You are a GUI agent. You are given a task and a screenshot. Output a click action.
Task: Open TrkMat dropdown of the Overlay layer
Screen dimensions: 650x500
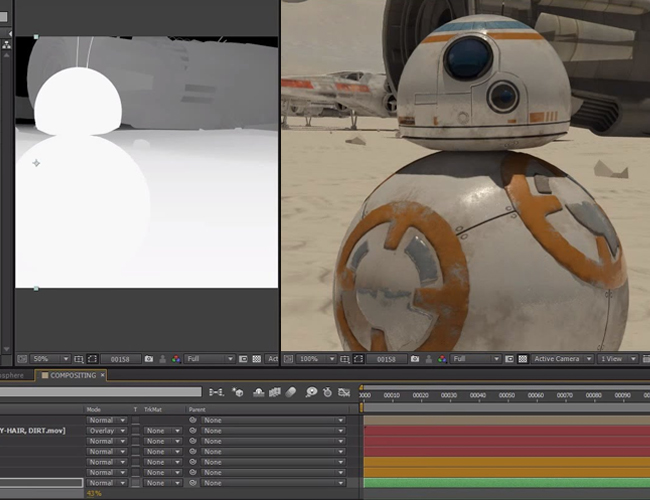point(162,431)
